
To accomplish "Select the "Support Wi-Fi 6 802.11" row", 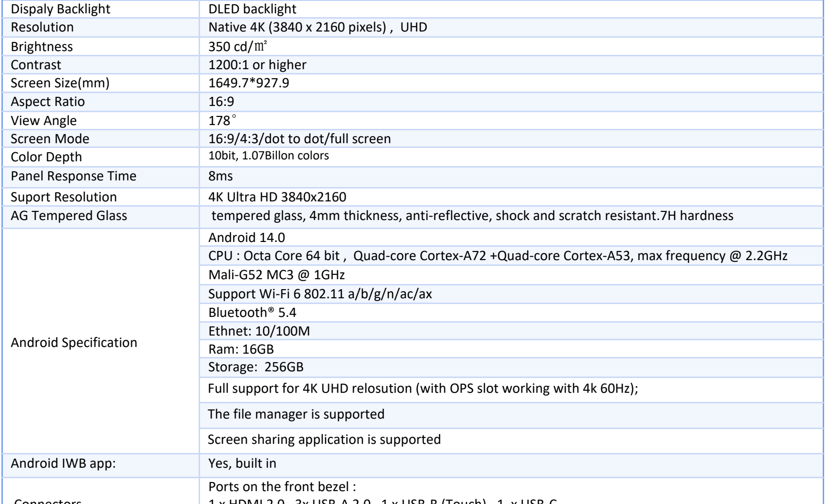I will click(x=320, y=294).
